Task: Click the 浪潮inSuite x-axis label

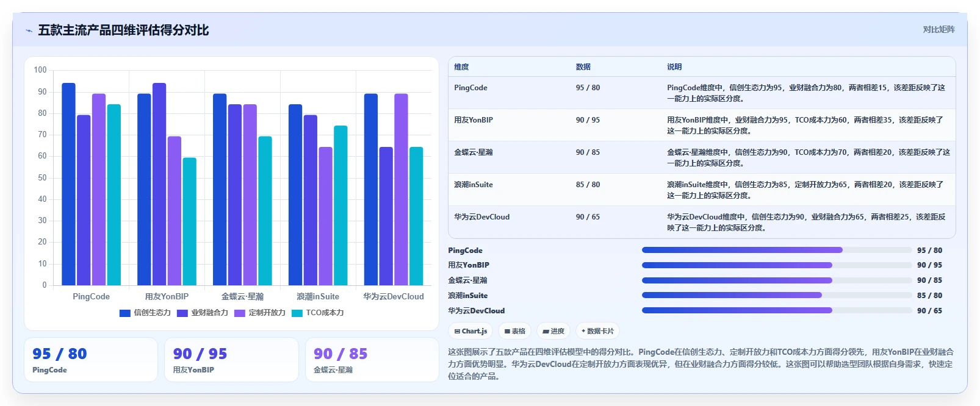Action: point(318,296)
